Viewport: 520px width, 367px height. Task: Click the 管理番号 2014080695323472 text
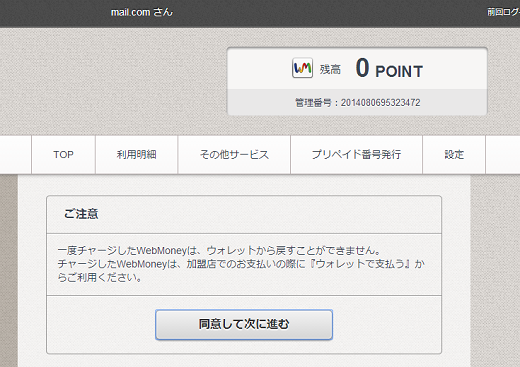(x=357, y=103)
